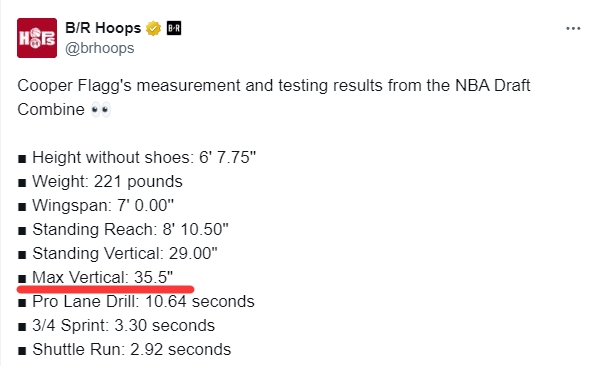Click the word Combine in the tweet
Image resolution: width=598 pixels, height=366 pixels.
click(x=51, y=110)
